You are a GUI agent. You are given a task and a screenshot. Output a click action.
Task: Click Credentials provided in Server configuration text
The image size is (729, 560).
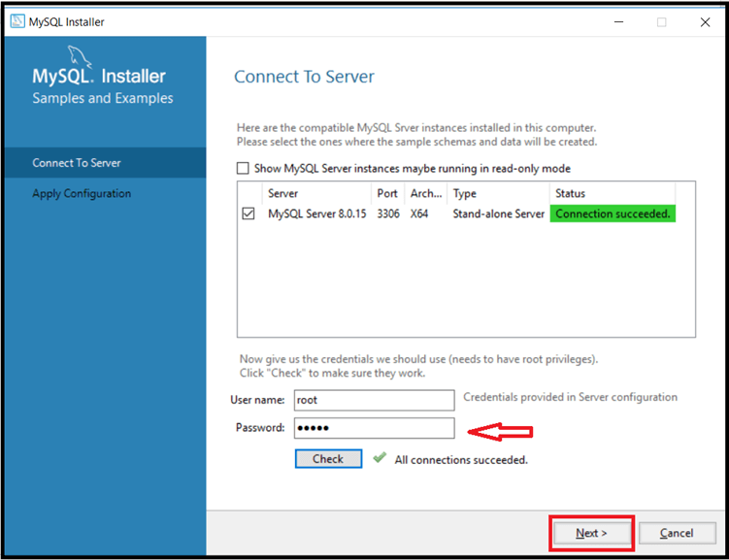(570, 397)
